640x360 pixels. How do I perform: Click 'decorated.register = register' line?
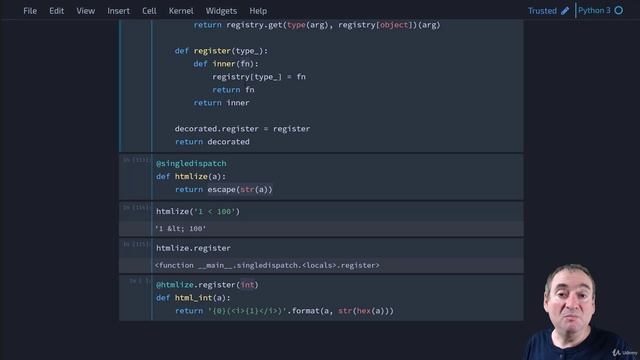point(242,129)
